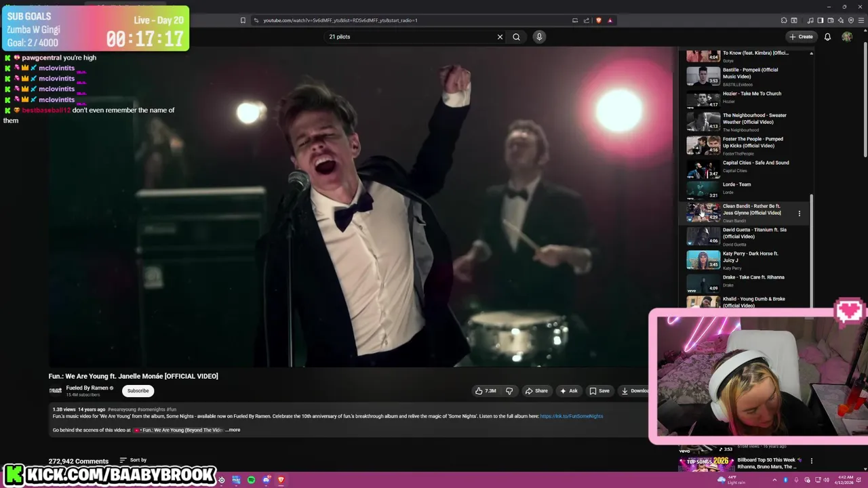Open Spotify from the taskbar
The height and width of the screenshot is (488, 868).
(x=251, y=480)
